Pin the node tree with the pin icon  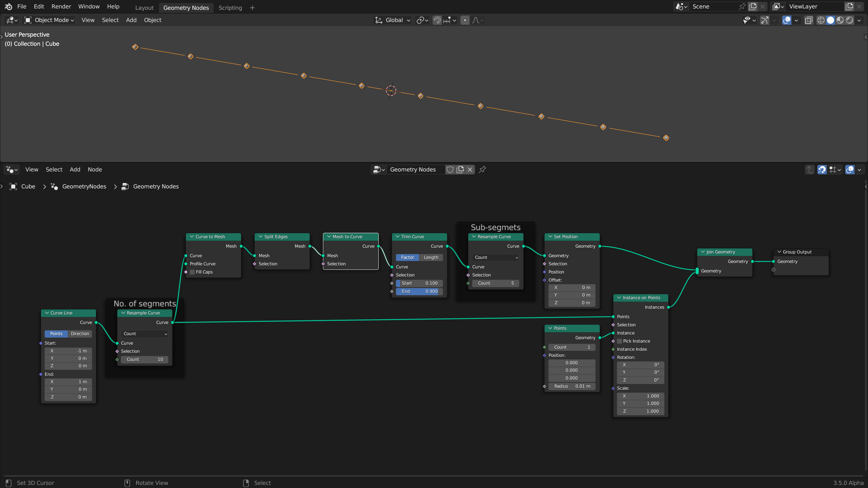tap(482, 169)
